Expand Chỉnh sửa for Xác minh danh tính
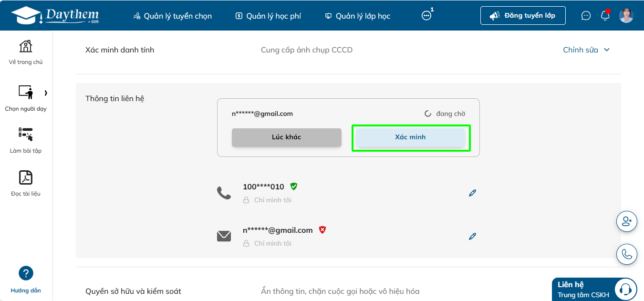This screenshot has height=301, width=644. click(x=586, y=50)
